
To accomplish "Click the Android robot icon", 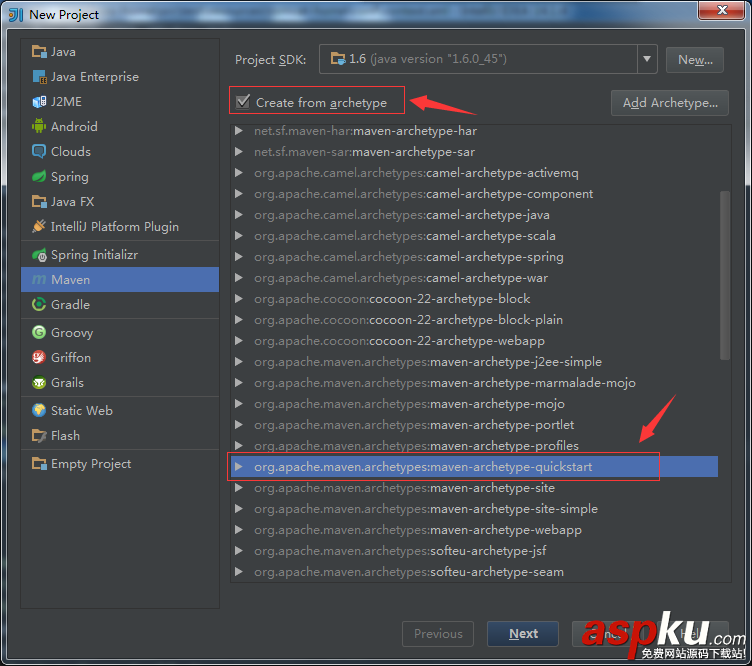I will [39, 127].
